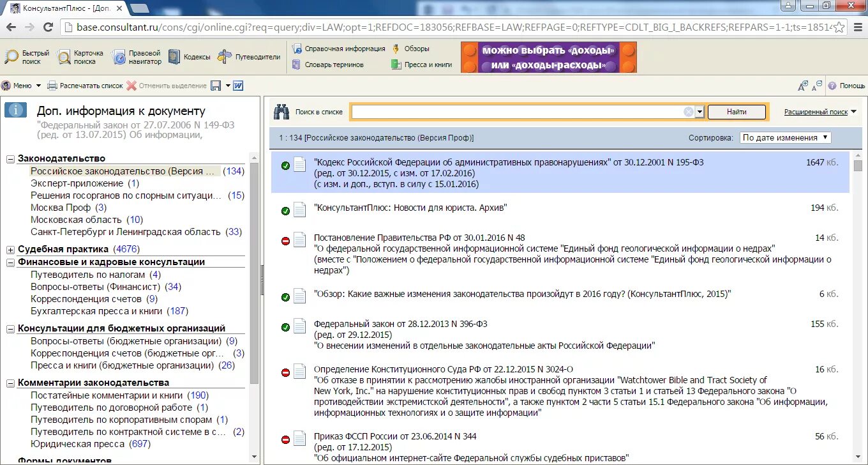The width and height of the screenshot is (868, 465).
Task: Open the save options dropdown arrow
Action: (x=227, y=86)
